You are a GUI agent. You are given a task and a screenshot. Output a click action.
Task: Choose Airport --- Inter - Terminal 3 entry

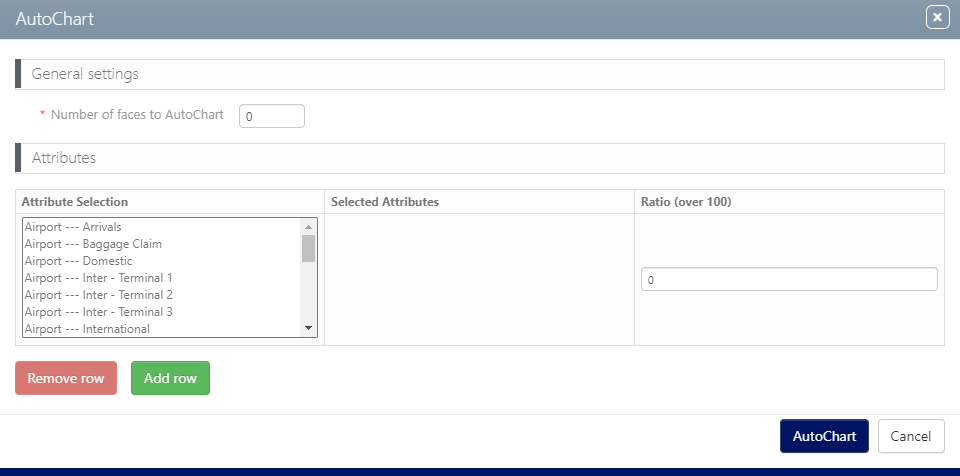[98, 312]
